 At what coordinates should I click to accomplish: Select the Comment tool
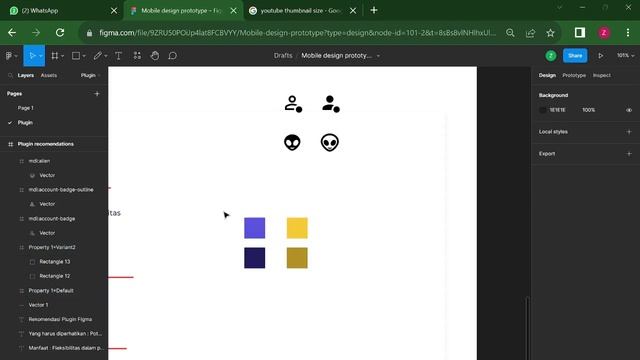(173, 56)
